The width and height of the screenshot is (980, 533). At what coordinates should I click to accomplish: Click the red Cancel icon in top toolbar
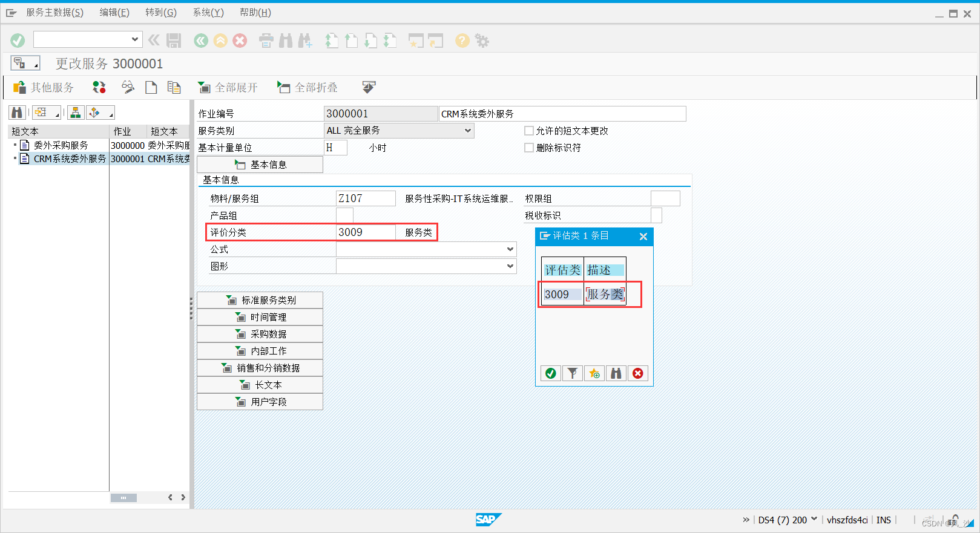(240, 41)
